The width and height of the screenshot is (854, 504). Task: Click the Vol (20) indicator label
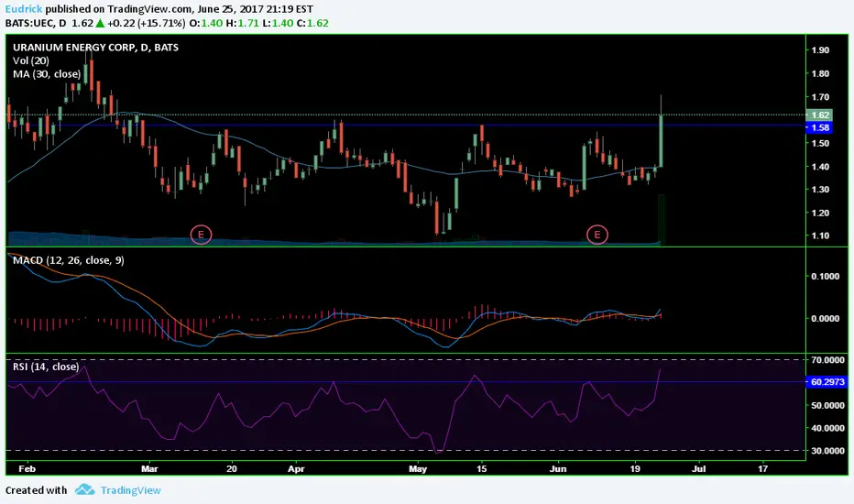[30, 60]
